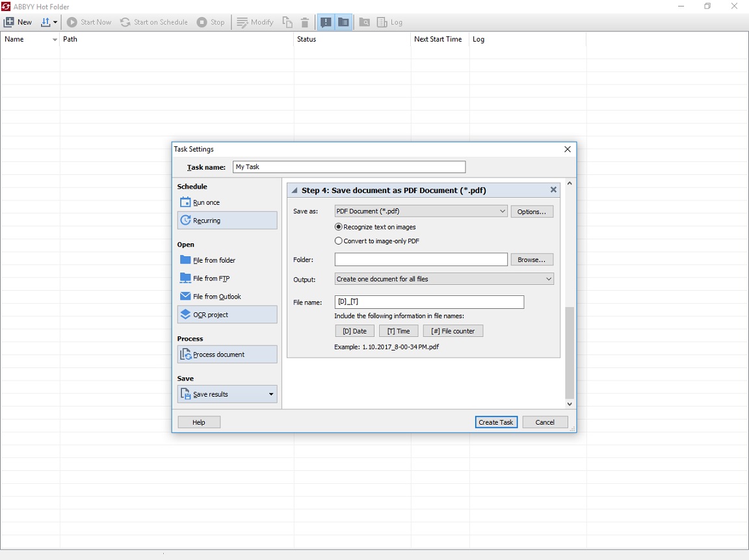Choose File from Outlook under Open
This screenshot has height=560, width=749.
228,296
